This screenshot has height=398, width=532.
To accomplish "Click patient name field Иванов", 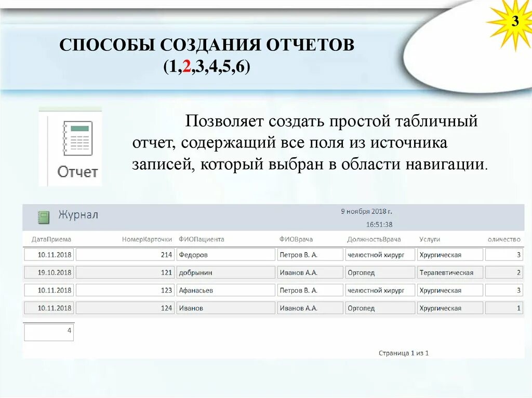I will [225, 308].
